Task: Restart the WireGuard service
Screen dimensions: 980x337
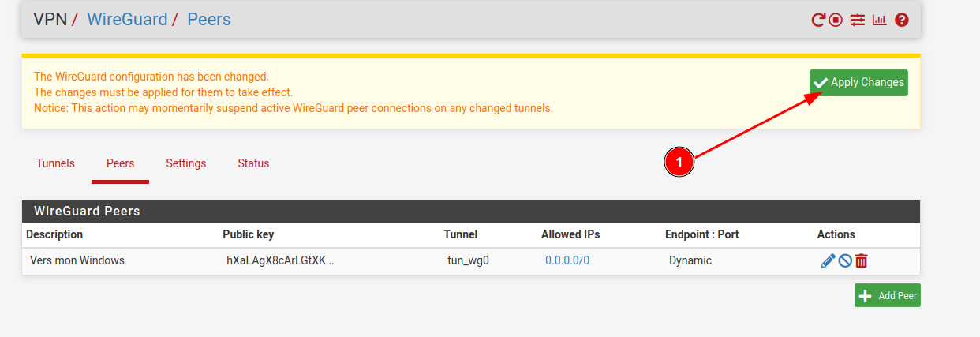Action: coord(818,20)
